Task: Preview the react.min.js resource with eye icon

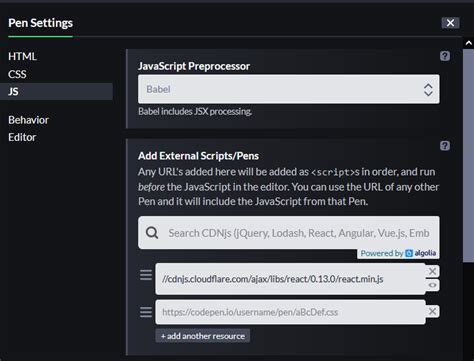Action: pyautogui.click(x=432, y=285)
